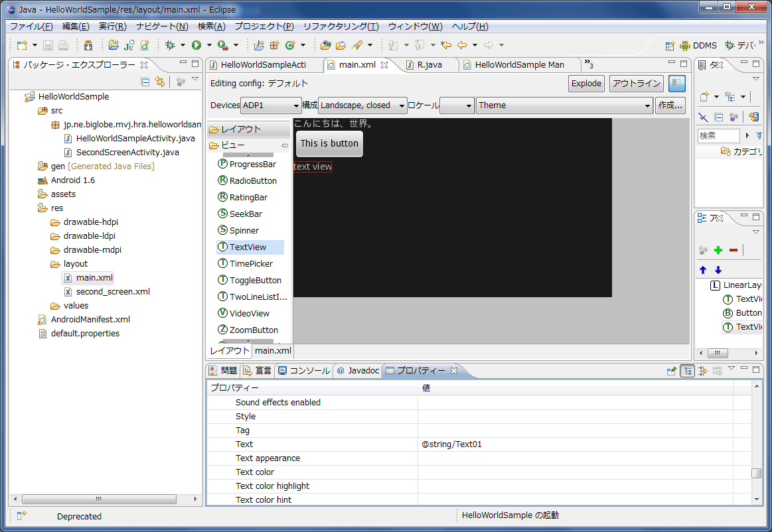Click the @string/Text01 value cell

576,444
